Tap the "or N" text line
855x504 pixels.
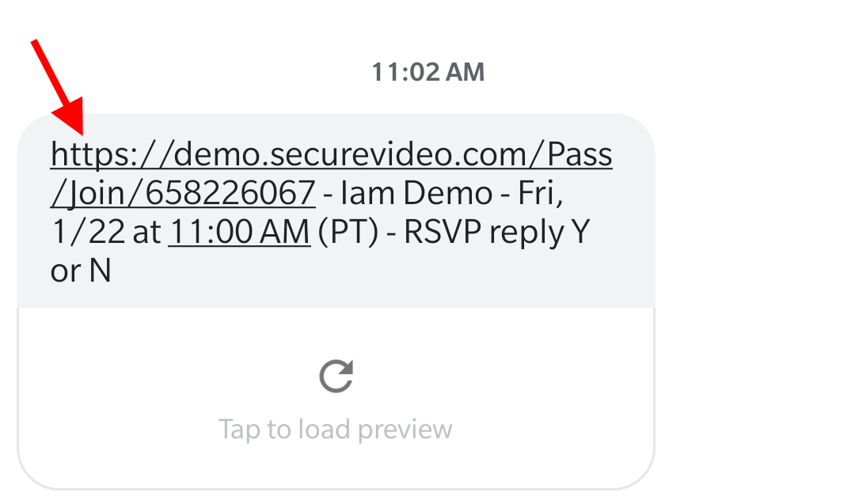pyautogui.click(x=80, y=271)
